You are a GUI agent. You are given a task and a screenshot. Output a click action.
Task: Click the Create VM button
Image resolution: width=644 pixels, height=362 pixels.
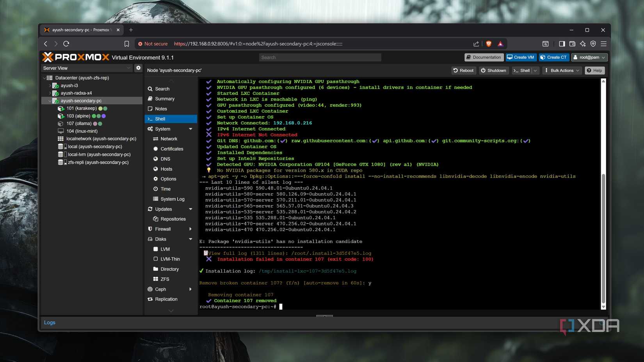521,57
